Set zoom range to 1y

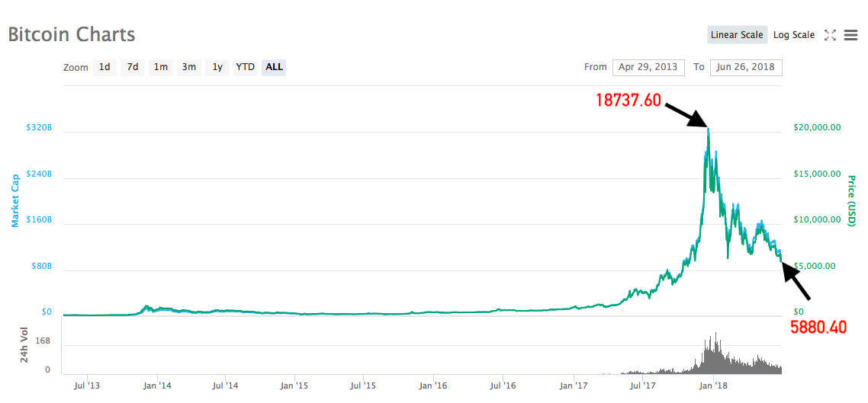click(x=217, y=67)
